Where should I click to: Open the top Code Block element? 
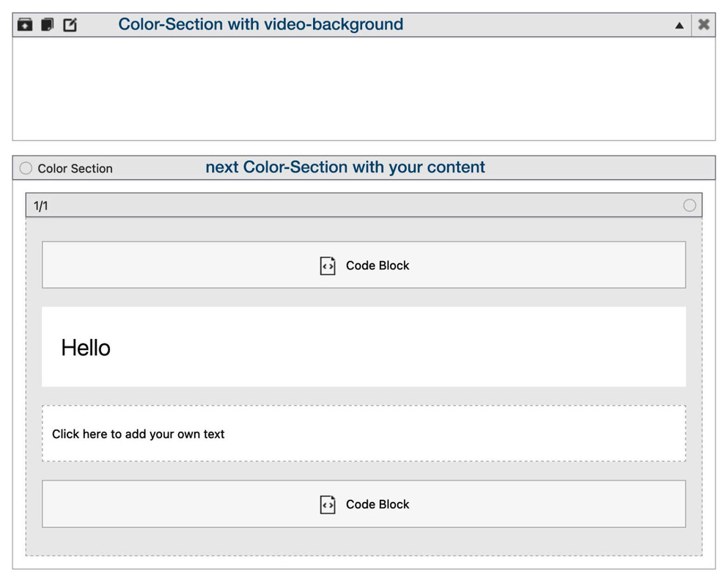pos(364,265)
